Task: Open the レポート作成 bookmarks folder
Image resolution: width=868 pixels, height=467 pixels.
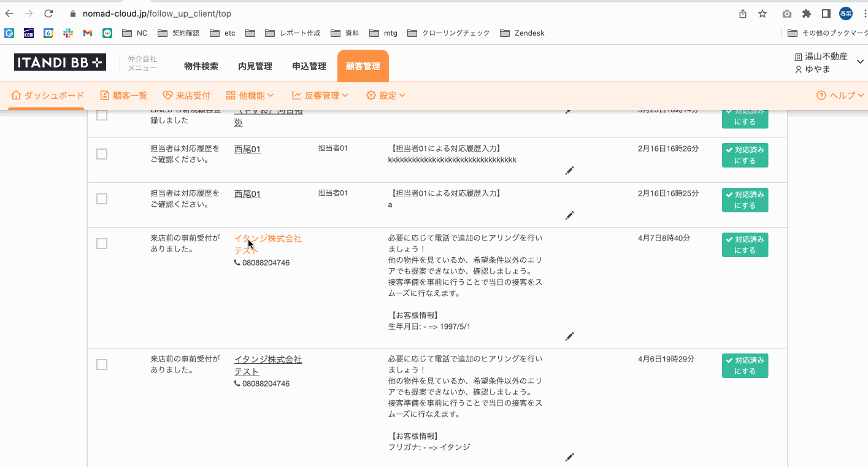Action: click(x=293, y=33)
